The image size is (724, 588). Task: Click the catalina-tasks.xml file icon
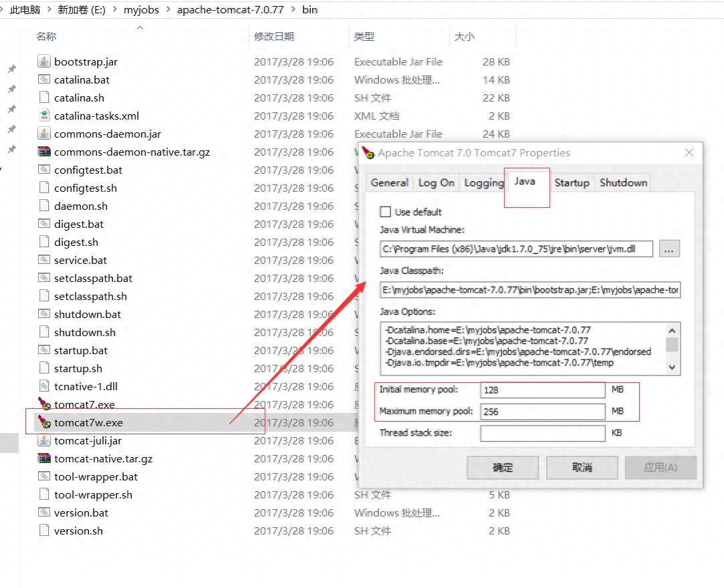44,116
